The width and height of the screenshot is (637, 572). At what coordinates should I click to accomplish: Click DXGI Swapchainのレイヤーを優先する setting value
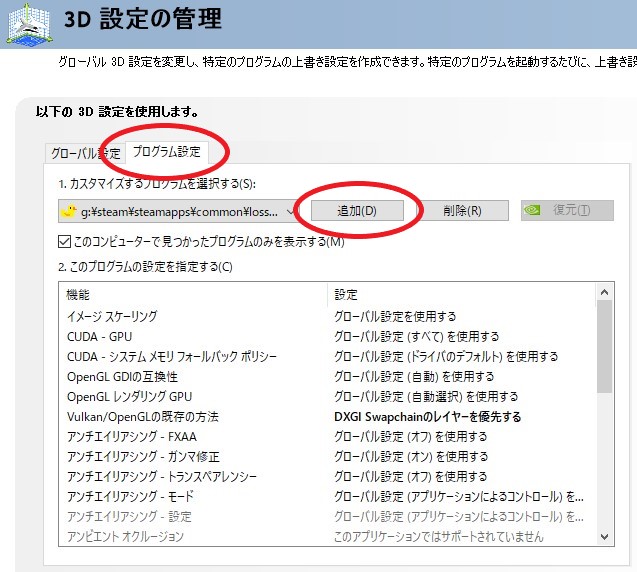[427, 417]
